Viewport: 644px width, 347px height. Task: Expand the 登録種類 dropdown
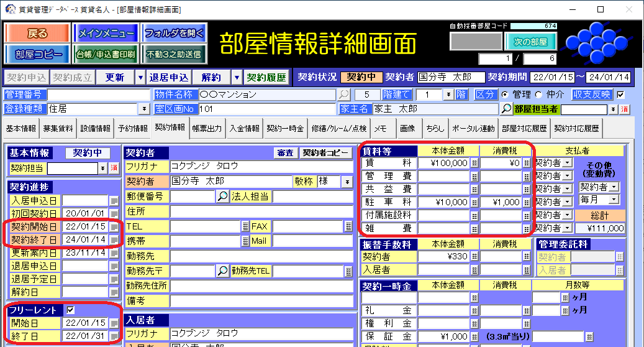coord(145,109)
